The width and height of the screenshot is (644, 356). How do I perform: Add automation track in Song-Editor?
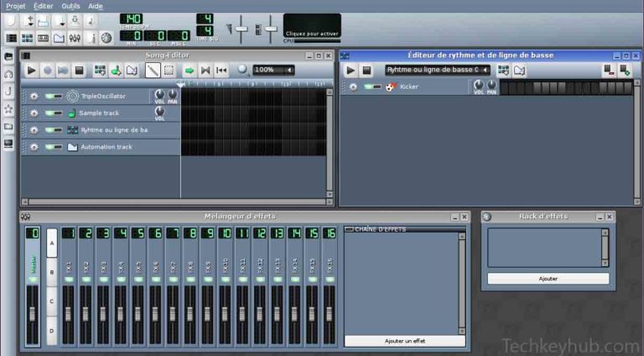click(x=132, y=71)
